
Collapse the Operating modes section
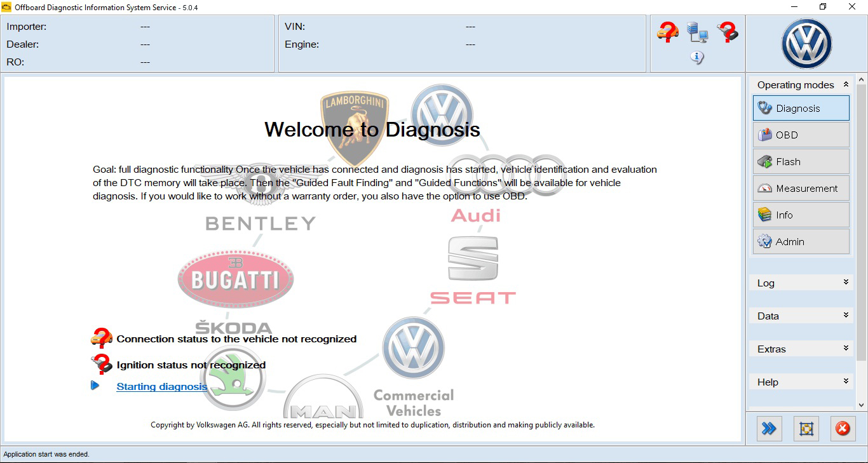[x=846, y=84]
